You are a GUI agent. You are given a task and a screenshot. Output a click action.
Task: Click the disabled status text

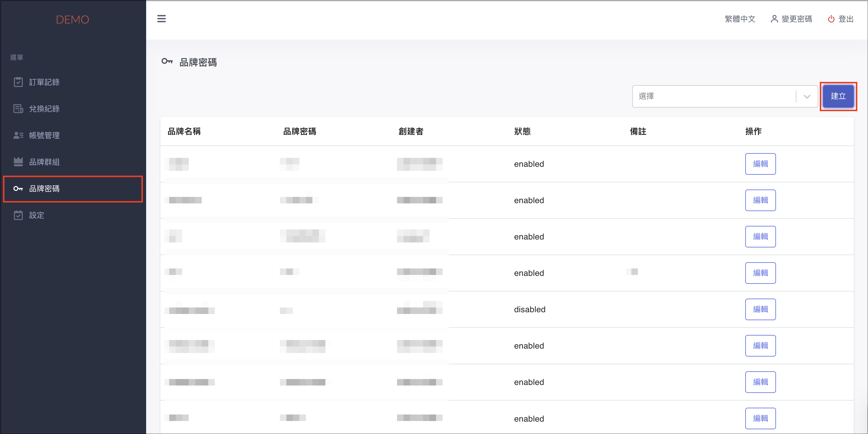(530, 310)
